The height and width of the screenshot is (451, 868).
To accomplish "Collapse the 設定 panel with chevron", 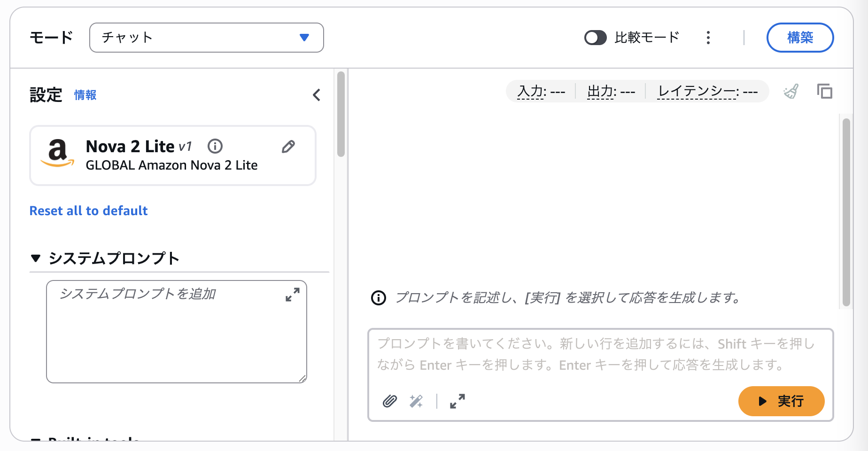I will click(317, 95).
